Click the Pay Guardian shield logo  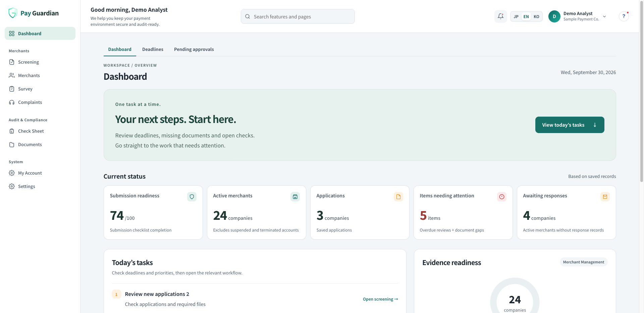pos(13,13)
